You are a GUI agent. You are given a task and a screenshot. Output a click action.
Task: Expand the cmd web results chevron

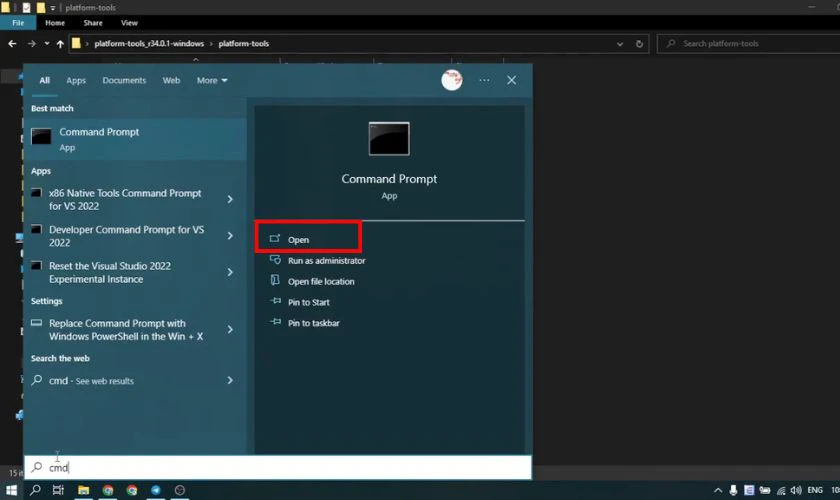click(x=230, y=380)
